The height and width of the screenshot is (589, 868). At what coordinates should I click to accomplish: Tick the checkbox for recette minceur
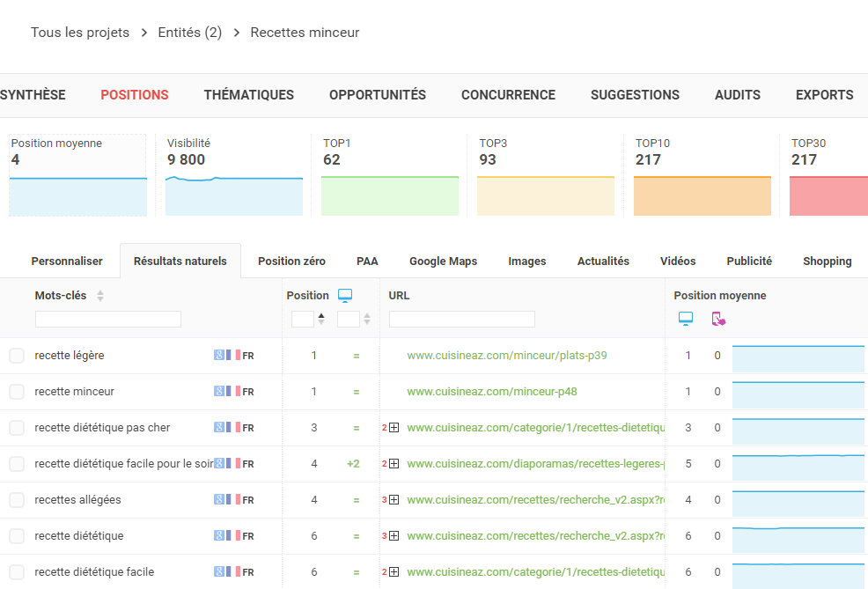point(17,392)
